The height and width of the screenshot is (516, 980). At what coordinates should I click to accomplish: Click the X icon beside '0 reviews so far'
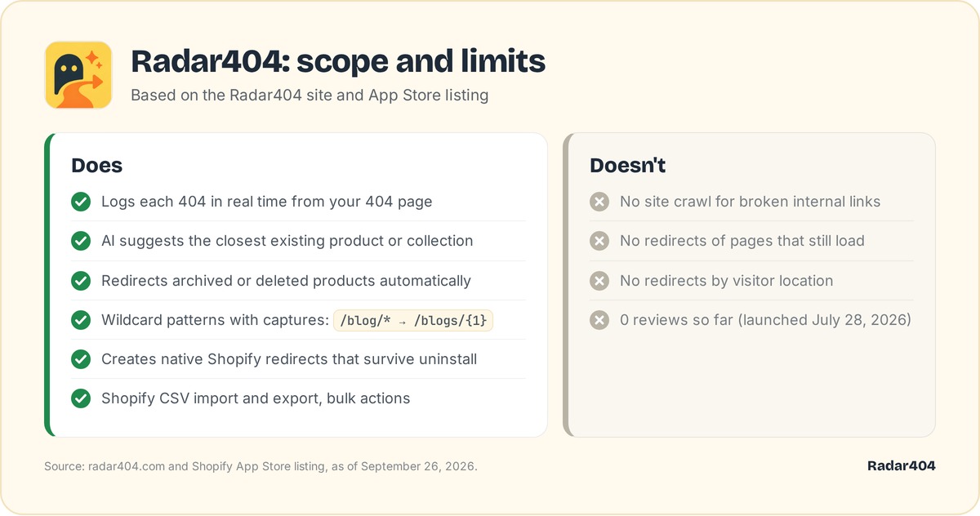coord(599,320)
